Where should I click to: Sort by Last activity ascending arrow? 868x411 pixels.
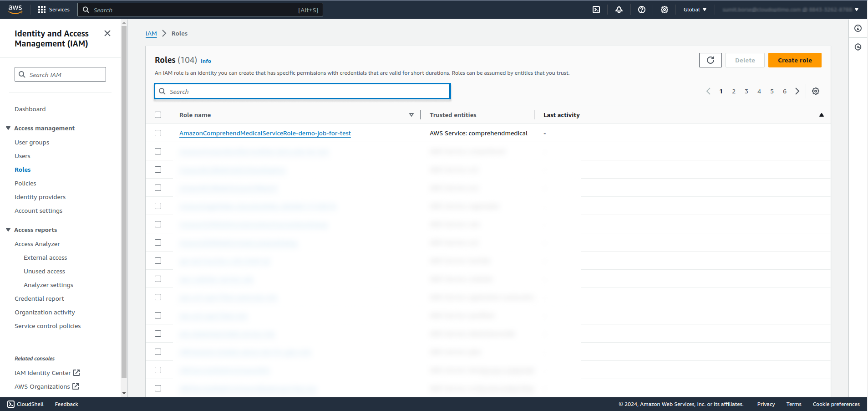coord(822,115)
